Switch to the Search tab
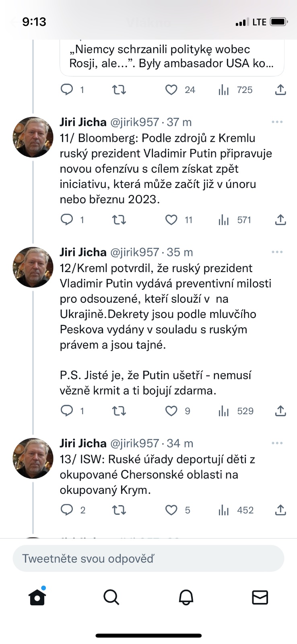Image resolution: width=297 pixels, height=644 pixels. tap(111, 597)
